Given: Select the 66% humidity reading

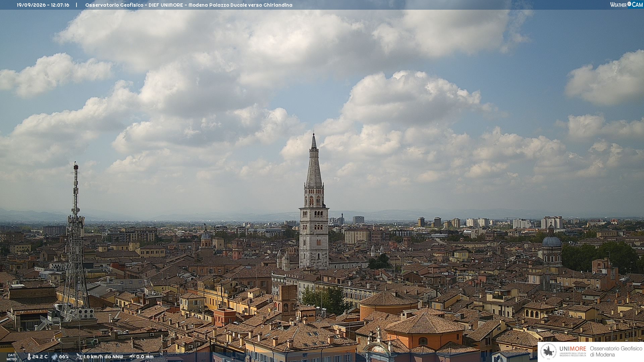Looking at the screenshot, I should [64, 357].
